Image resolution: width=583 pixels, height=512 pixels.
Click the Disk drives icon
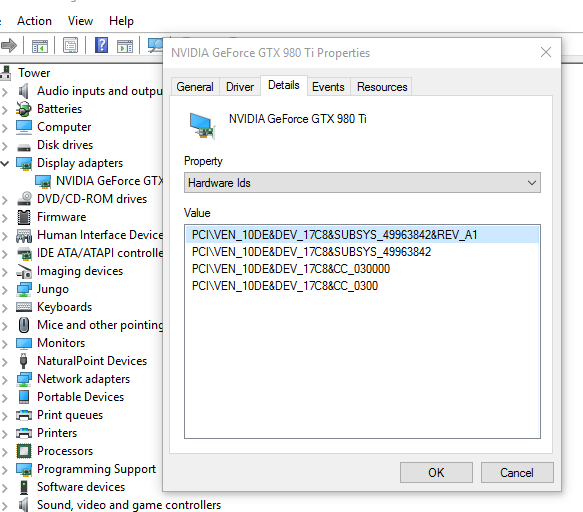(x=24, y=148)
